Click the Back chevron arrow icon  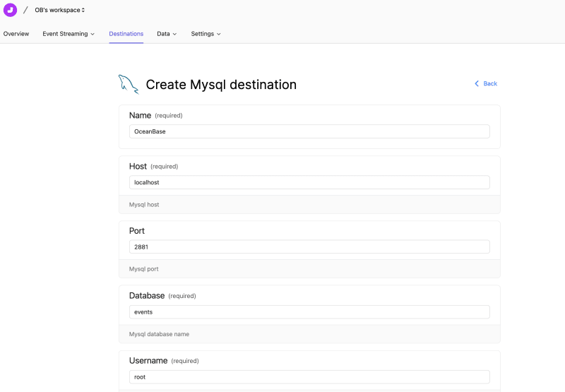click(x=477, y=83)
